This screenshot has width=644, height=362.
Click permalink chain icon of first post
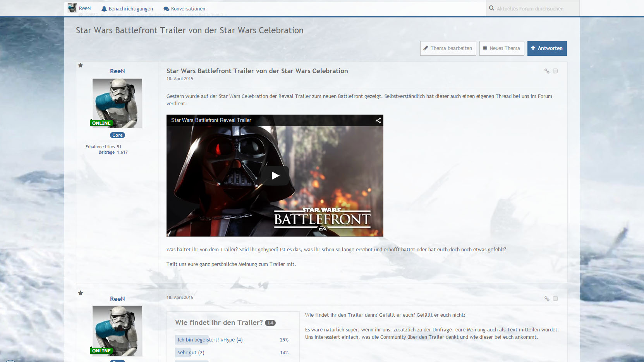click(547, 71)
